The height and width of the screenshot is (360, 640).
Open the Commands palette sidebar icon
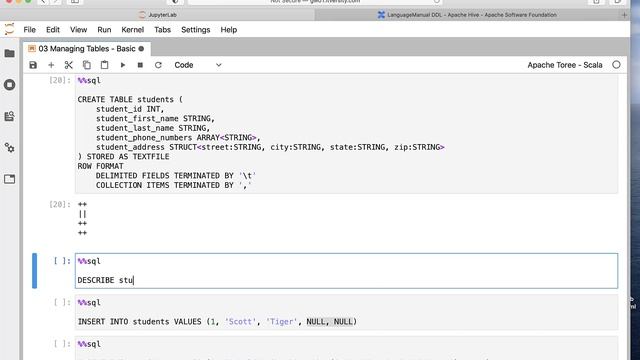point(9,116)
